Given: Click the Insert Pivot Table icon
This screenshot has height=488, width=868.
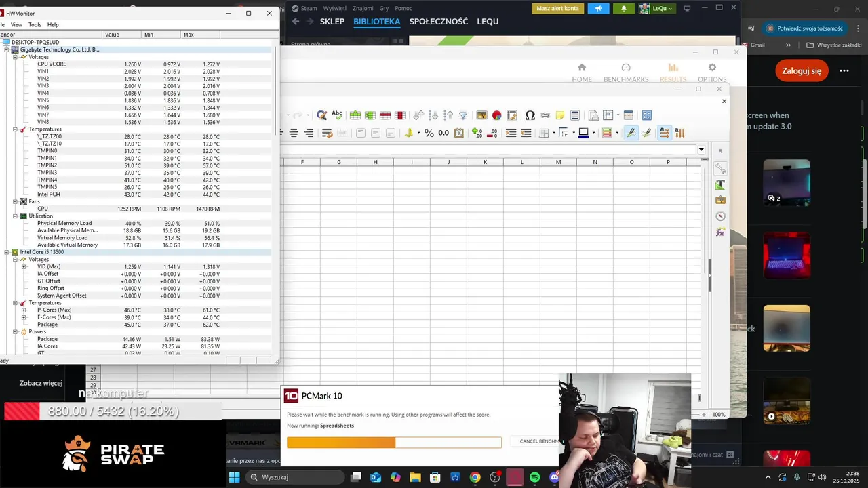Looking at the screenshot, I should click(x=512, y=115).
